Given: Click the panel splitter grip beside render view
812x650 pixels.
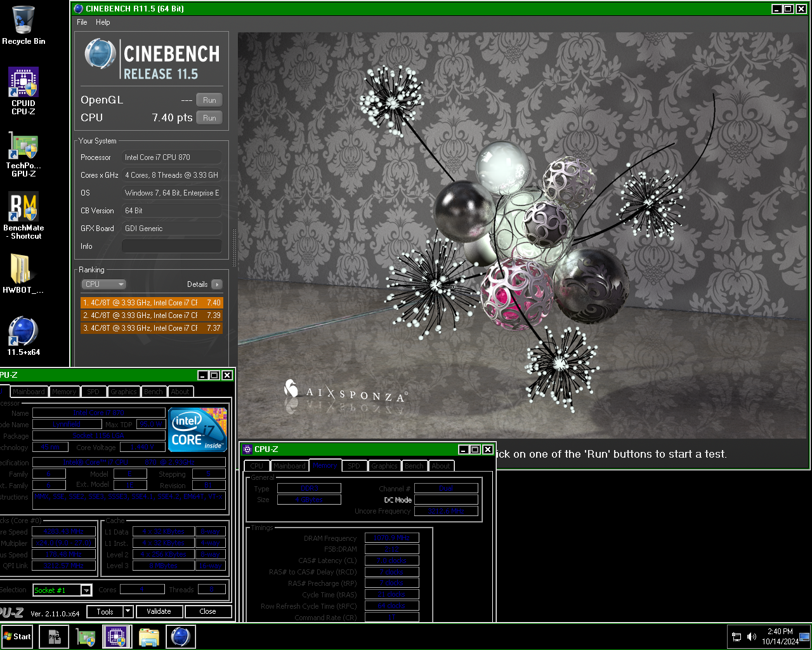Looking at the screenshot, I should point(234,248).
